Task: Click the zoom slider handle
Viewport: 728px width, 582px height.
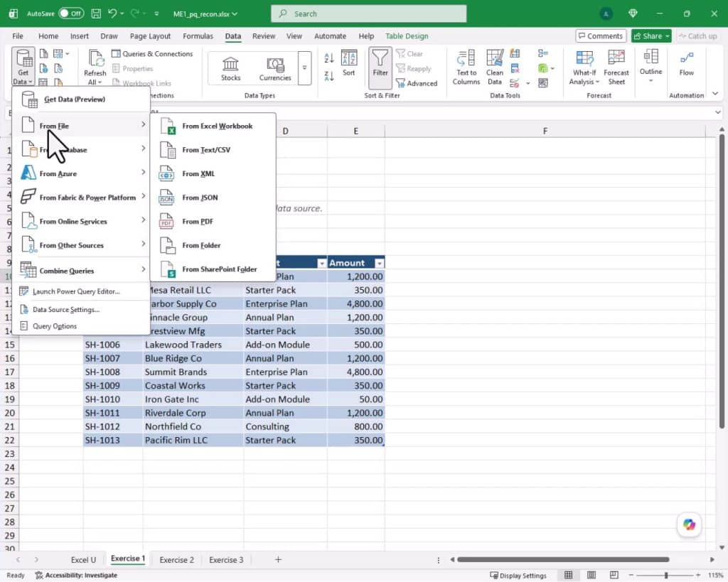Action: click(665, 575)
